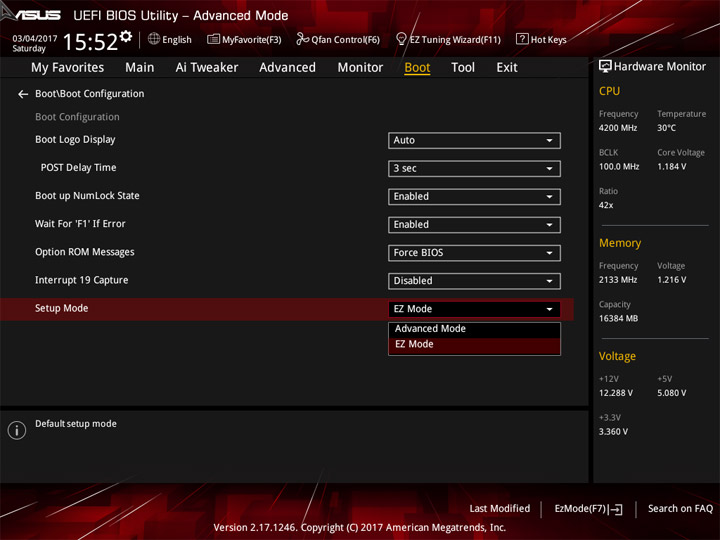The image size is (720, 540).
Task: Click BCLK value 100.0 MHz
Action: click(619, 167)
